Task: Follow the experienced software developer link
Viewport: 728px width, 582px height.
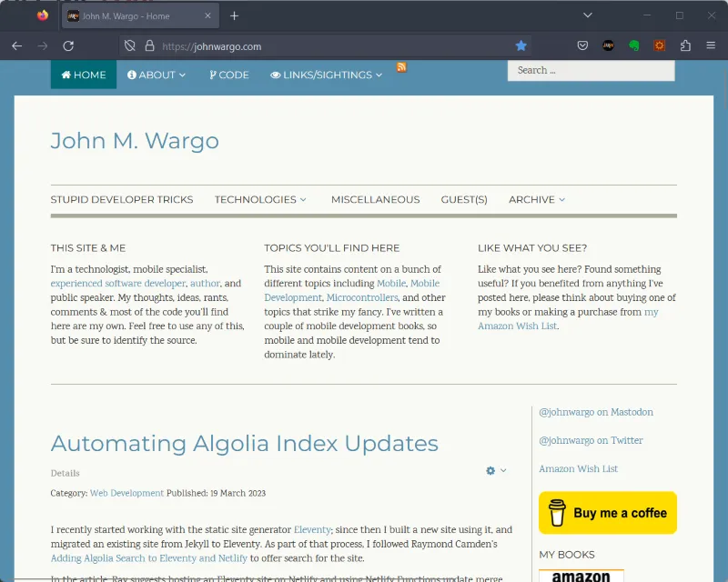Action: point(118,284)
